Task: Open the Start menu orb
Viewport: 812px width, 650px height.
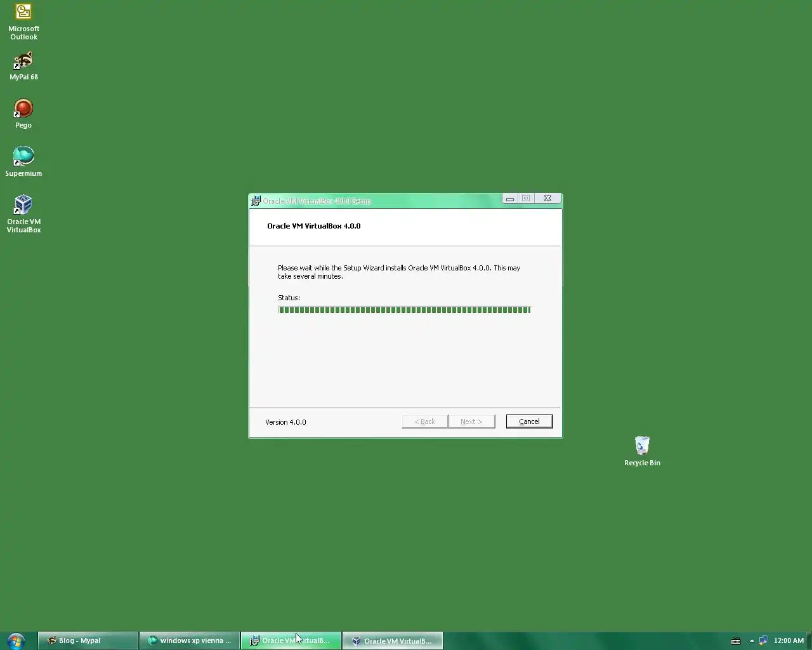Action: (x=16, y=640)
